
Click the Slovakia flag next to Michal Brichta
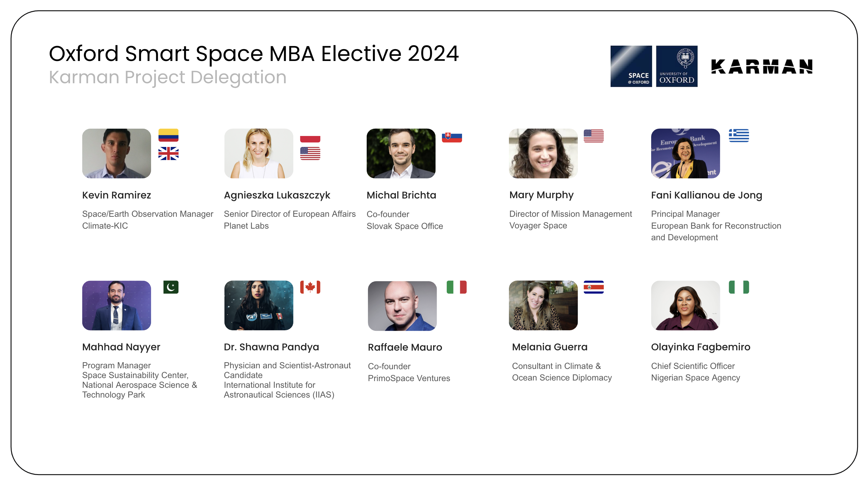[452, 137]
